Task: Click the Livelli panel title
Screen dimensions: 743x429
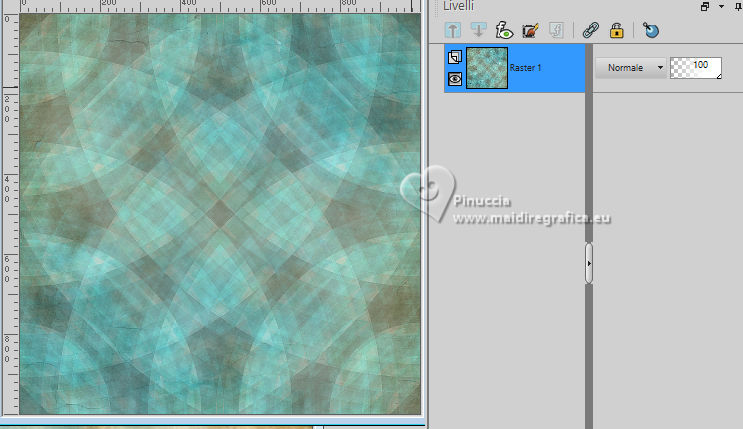Action: click(458, 6)
